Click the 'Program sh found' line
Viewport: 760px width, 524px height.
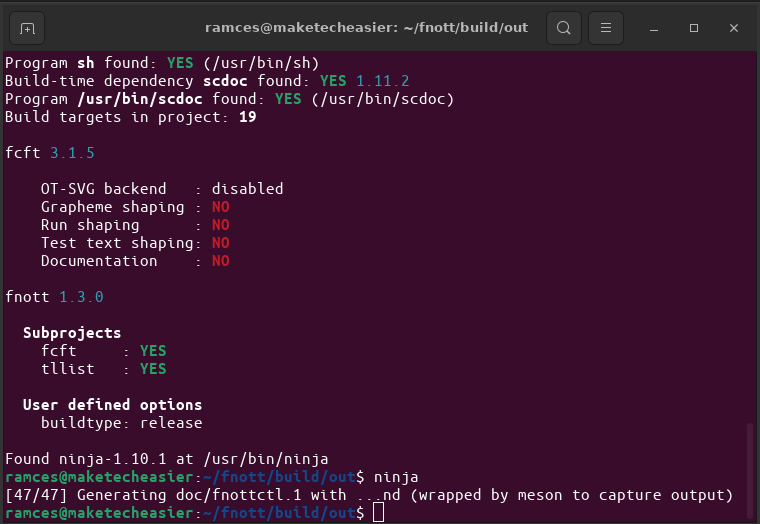click(162, 63)
